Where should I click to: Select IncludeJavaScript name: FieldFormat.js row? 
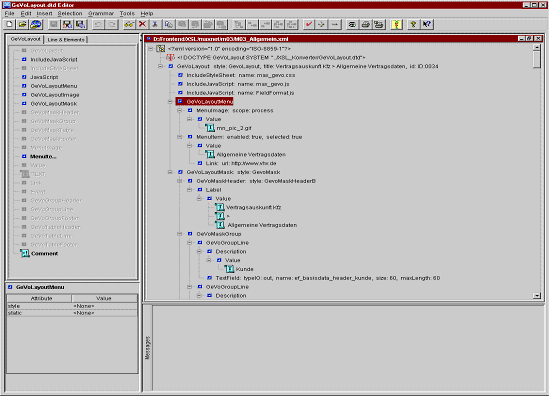[x=240, y=93]
